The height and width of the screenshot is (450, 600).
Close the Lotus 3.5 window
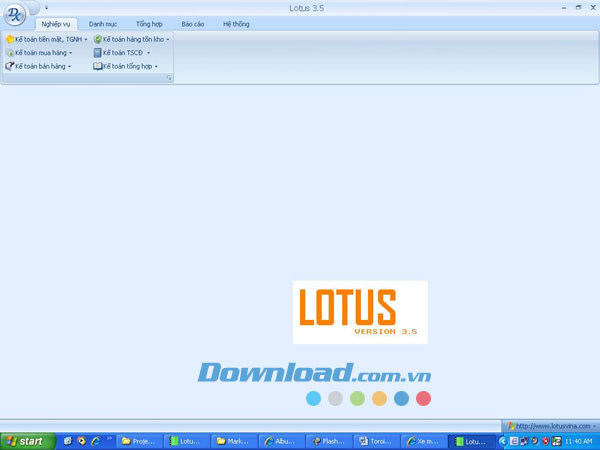coord(593,8)
